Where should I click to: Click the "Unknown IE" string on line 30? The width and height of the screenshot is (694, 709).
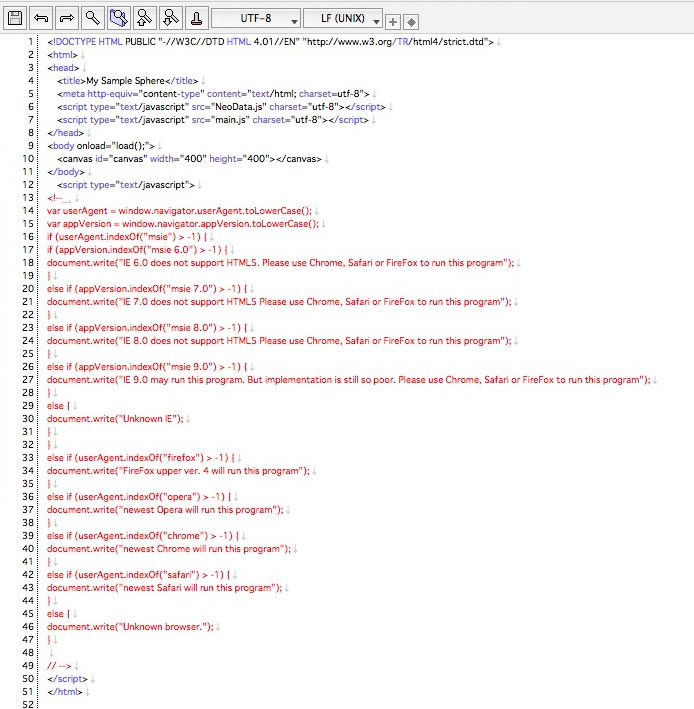tap(148, 419)
